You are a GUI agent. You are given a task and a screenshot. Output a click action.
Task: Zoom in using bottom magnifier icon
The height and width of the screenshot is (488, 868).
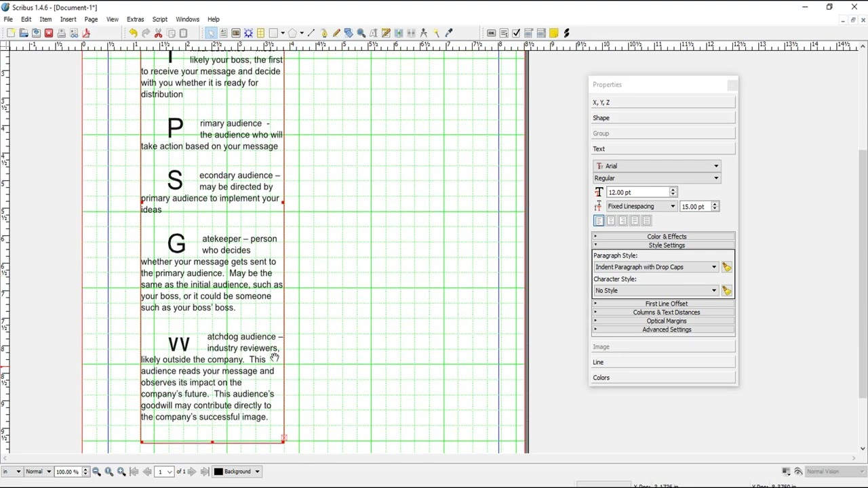click(x=121, y=472)
